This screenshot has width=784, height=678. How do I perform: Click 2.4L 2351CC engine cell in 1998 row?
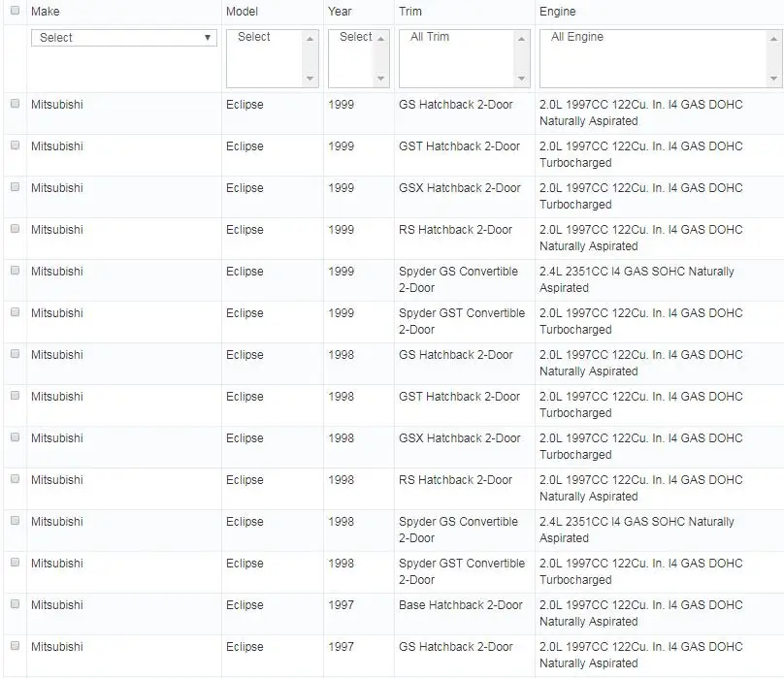point(637,530)
